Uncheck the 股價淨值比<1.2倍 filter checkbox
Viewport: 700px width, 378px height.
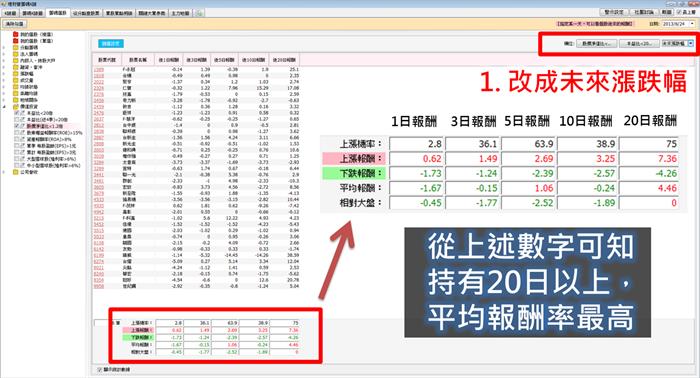pyautogui.click(x=17, y=126)
